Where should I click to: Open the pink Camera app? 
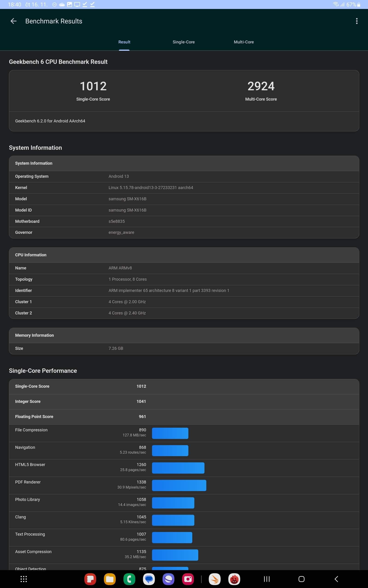pyautogui.click(x=188, y=579)
